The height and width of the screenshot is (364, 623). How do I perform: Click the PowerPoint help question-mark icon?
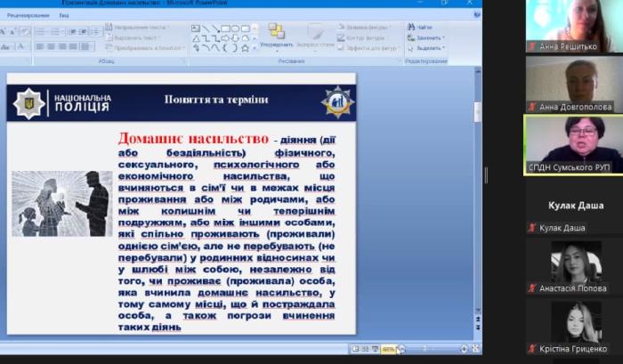tap(477, 15)
